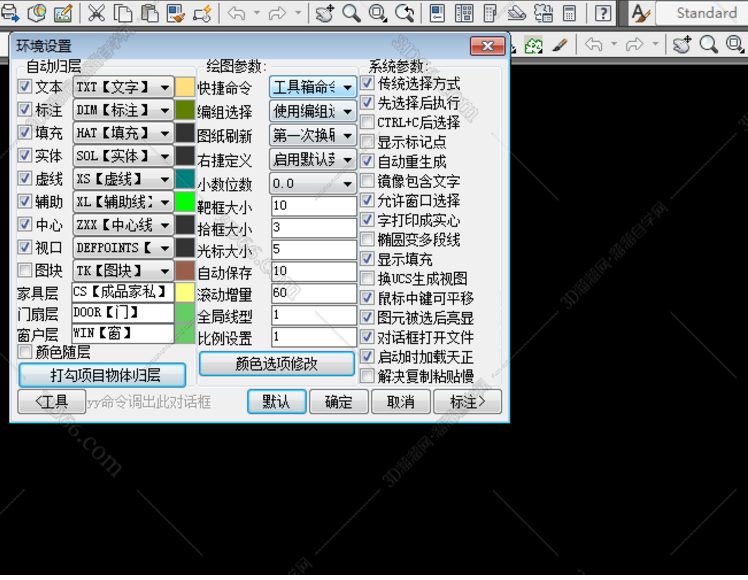
Task: Toggle 传统选择方式 checkbox
Action: tap(367, 83)
